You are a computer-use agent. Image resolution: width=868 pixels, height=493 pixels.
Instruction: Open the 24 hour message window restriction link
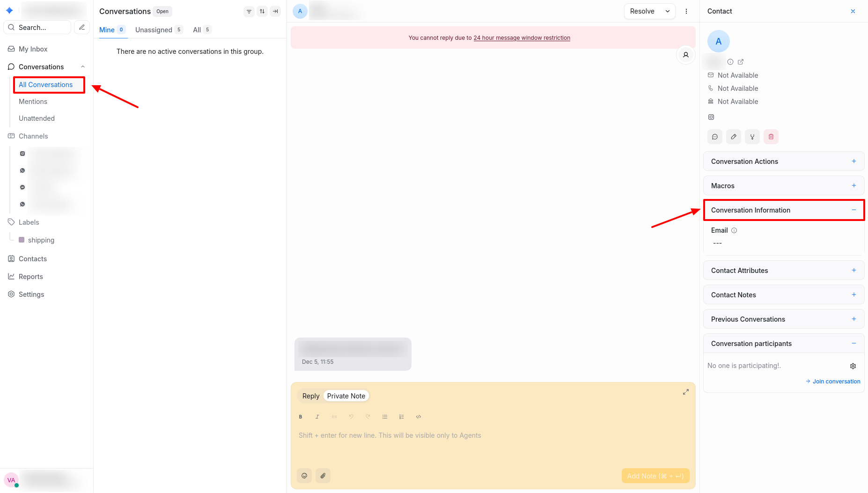pyautogui.click(x=522, y=38)
